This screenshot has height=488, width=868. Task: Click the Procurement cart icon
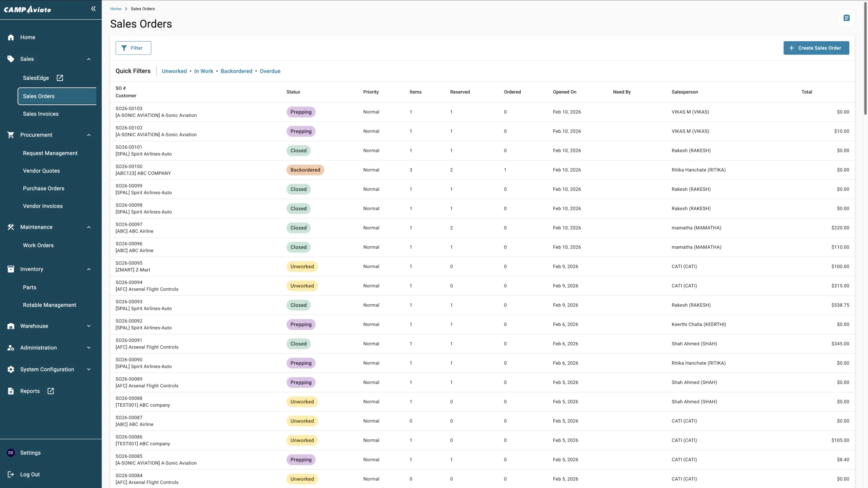pos(11,135)
